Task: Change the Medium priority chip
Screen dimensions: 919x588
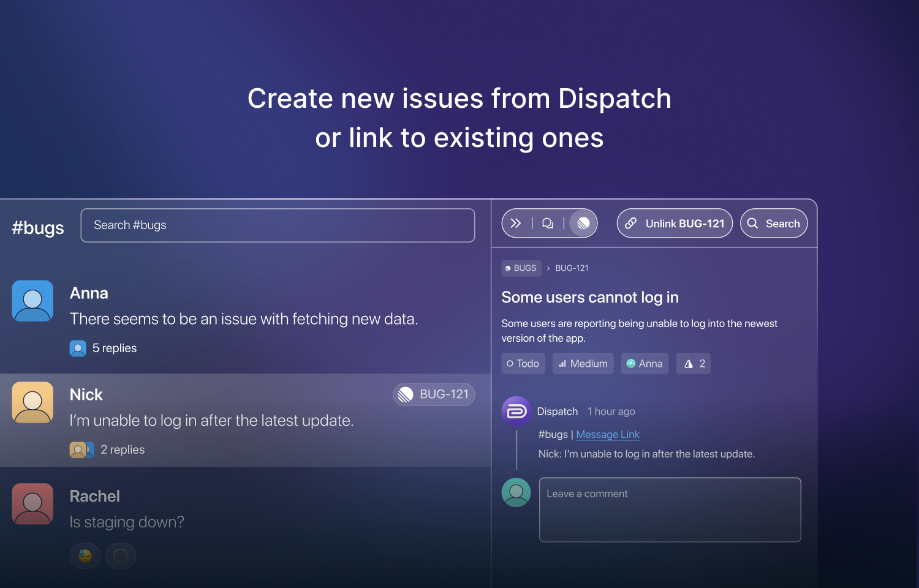Action: click(583, 364)
